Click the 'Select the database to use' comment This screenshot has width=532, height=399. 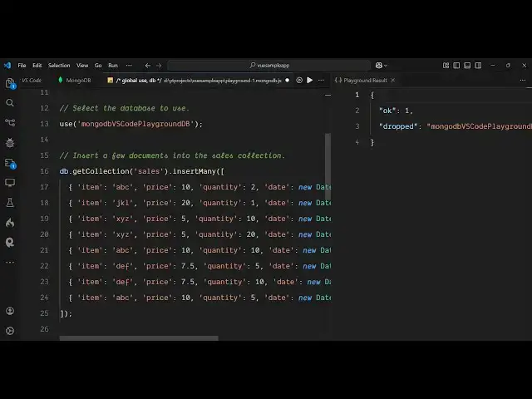tap(124, 108)
